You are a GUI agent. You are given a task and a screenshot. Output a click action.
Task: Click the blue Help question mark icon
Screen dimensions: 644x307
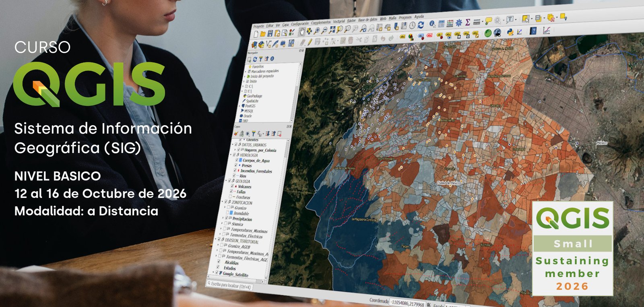click(533, 31)
